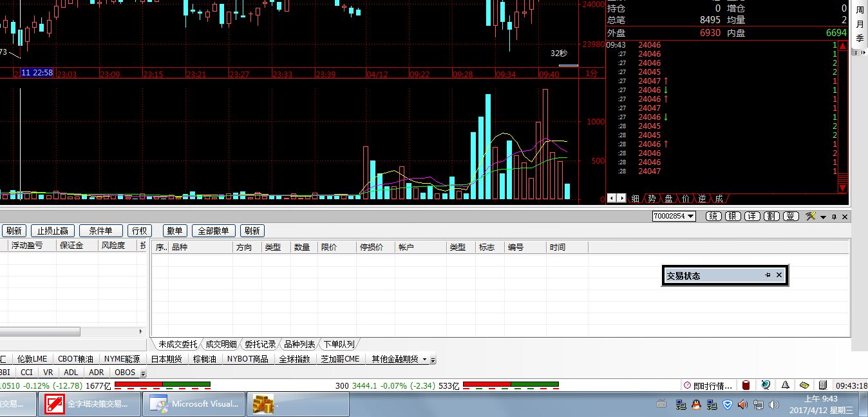868x417 pixels.
Task: Click the alarm bell icon in status bar
Action: tap(786, 385)
